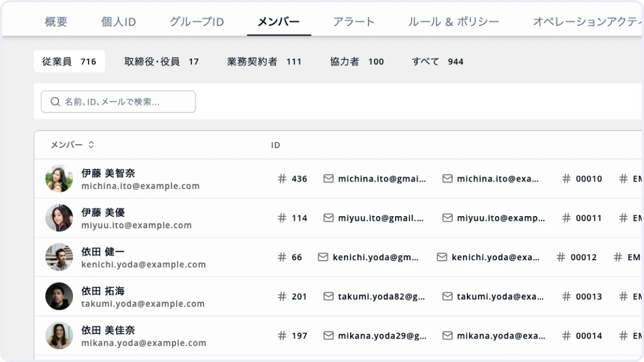Click the michina.ito@gmai... address
This screenshot has height=362, width=644.
click(382, 179)
